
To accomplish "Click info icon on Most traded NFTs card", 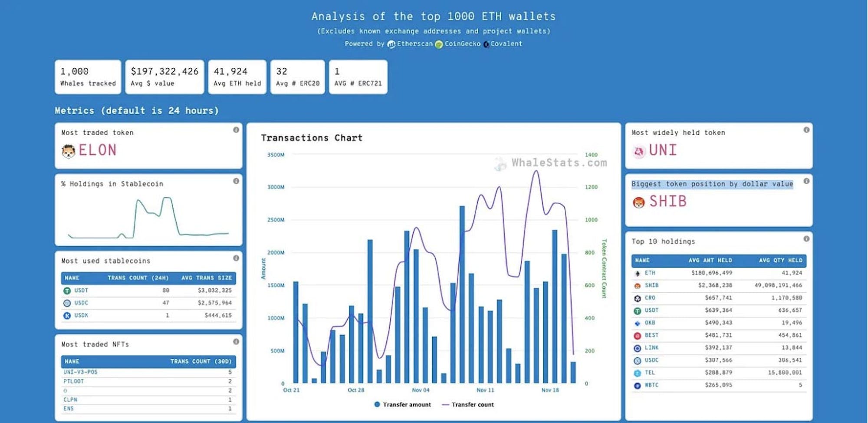I will [x=236, y=342].
